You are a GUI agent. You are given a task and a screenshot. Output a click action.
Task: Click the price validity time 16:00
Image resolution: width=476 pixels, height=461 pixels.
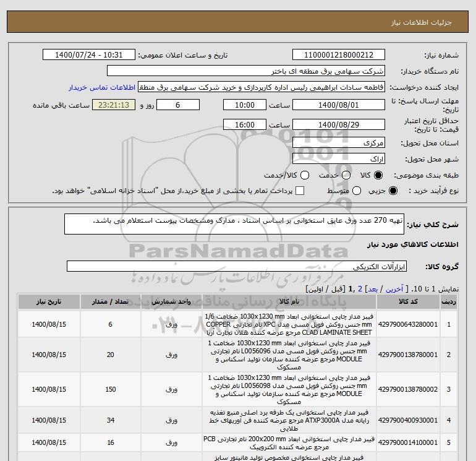tap(245, 124)
